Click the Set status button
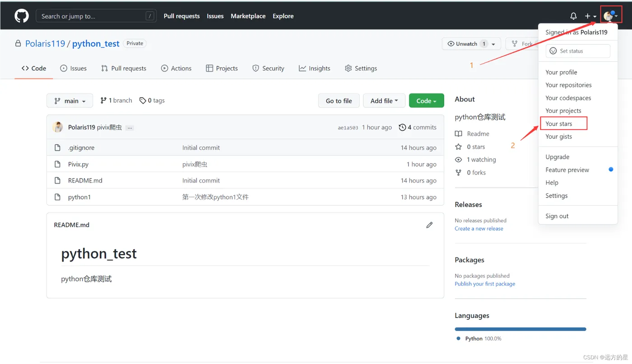This screenshot has height=364, width=632. pyautogui.click(x=578, y=51)
